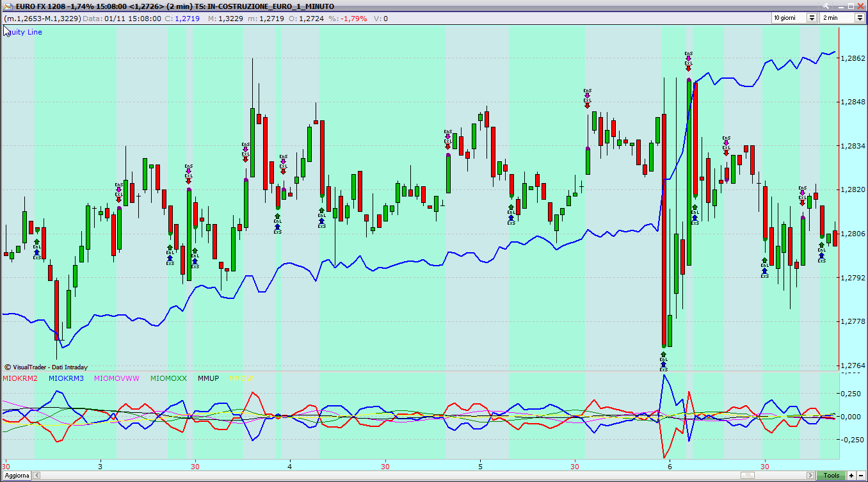This screenshot has width=868, height=482.
Task: Maximize the chart window
Action: click(851, 6)
